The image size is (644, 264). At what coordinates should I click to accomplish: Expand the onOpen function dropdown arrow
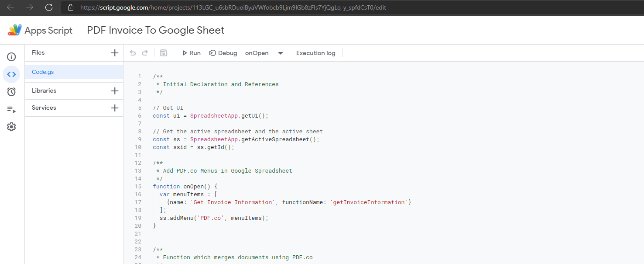[x=281, y=53]
